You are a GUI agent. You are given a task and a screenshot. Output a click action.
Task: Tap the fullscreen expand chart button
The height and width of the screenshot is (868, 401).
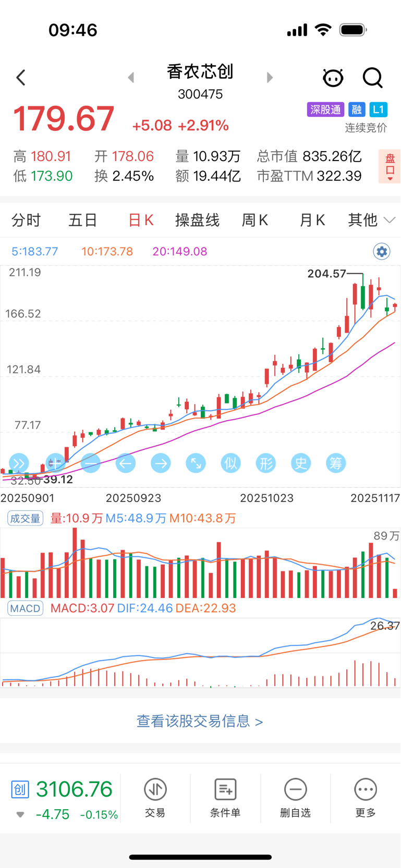click(x=196, y=463)
